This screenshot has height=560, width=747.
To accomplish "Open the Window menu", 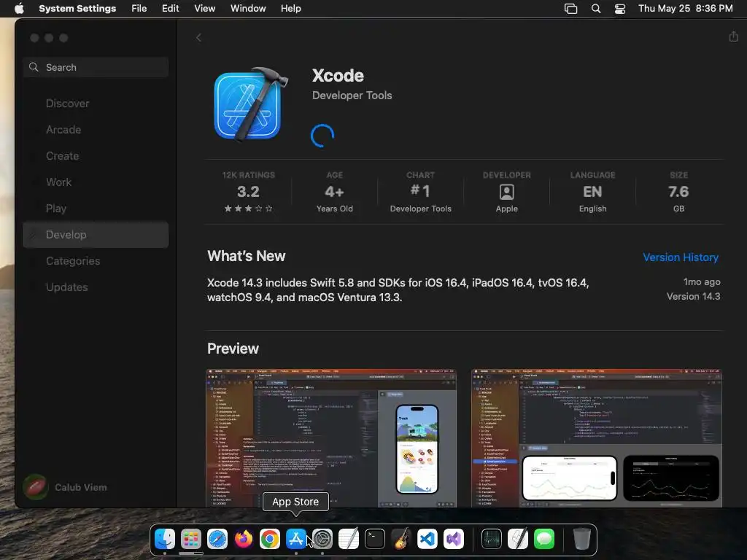I will [x=248, y=8].
